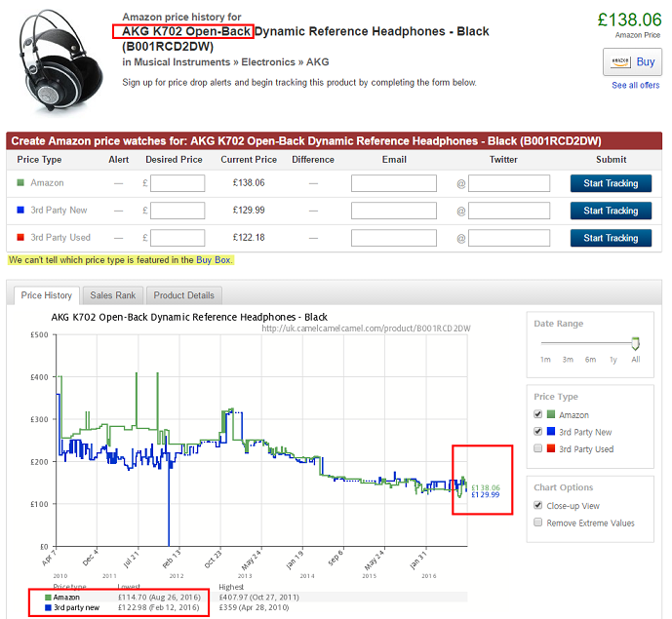The width and height of the screenshot is (672, 619).
Task: Focus the Amazon desired price field
Action: (178, 183)
